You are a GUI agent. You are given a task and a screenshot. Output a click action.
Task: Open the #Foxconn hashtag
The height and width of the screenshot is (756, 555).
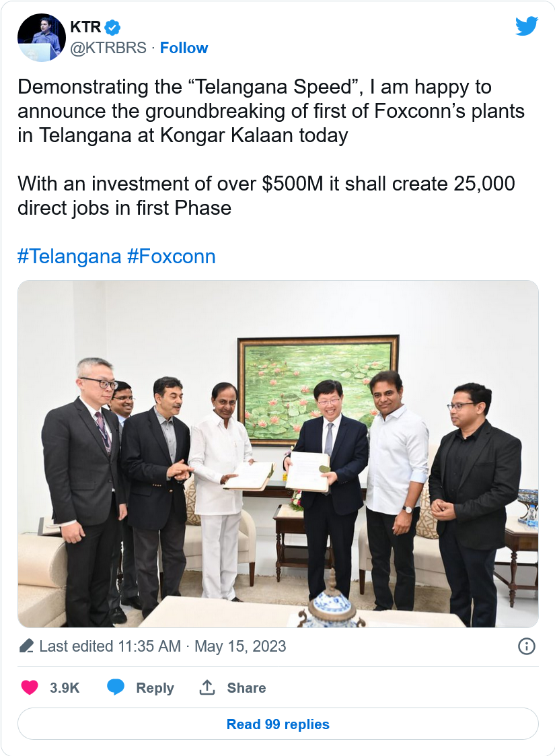coord(172,256)
